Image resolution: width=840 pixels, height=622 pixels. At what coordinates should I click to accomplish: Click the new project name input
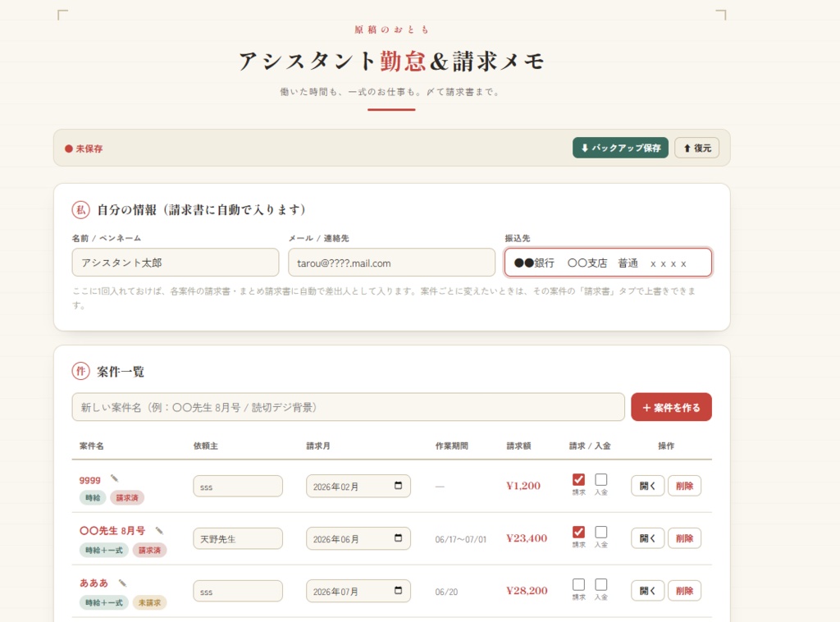click(x=348, y=407)
